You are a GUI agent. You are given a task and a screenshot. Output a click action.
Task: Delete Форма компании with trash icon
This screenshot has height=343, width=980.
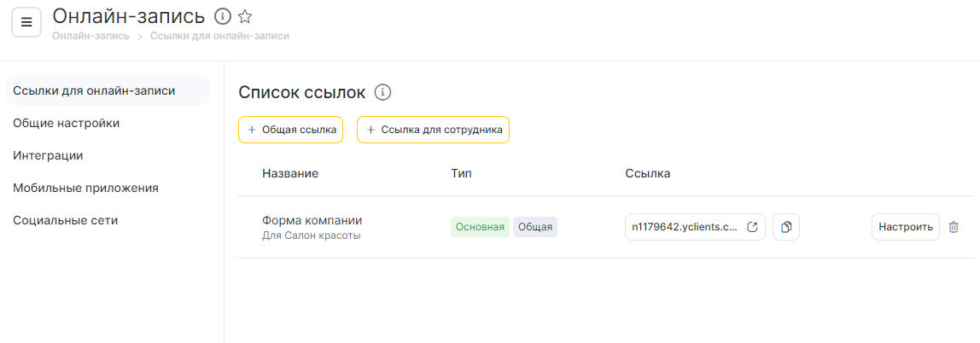pos(954,228)
